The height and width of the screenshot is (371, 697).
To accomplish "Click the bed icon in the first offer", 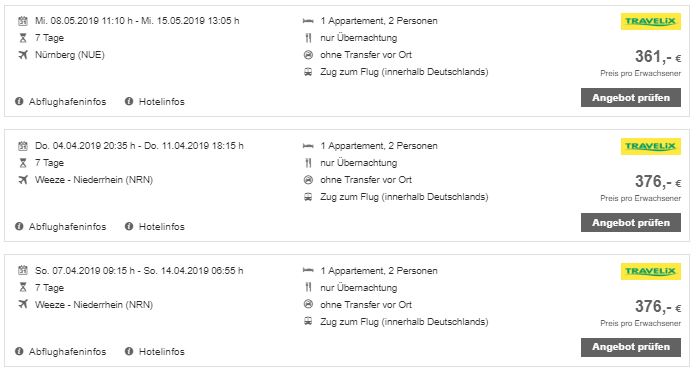I will tap(308, 21).
